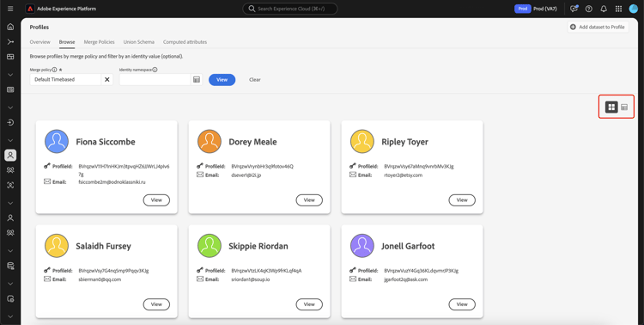Go to the Home sidebar icon
Screen dimensions: 644x325
(10, 27)
